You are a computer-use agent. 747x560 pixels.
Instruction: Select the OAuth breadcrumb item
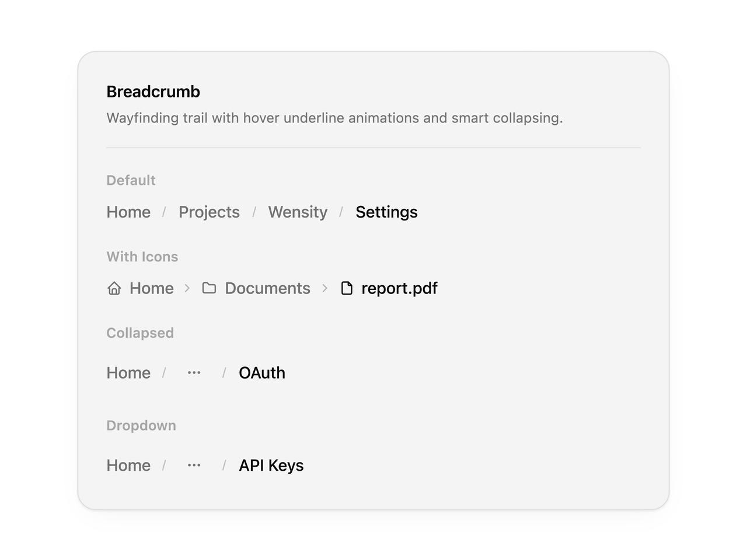(x=262, y=373)
